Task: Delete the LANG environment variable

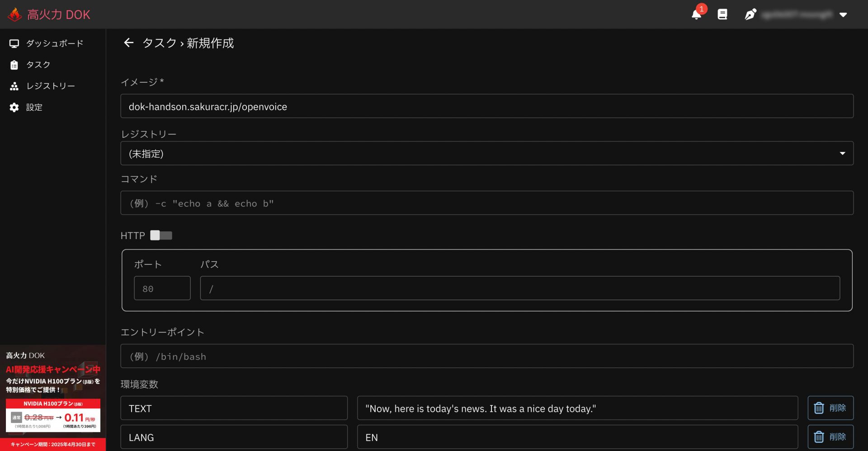Action: click(x=830, y=437)
